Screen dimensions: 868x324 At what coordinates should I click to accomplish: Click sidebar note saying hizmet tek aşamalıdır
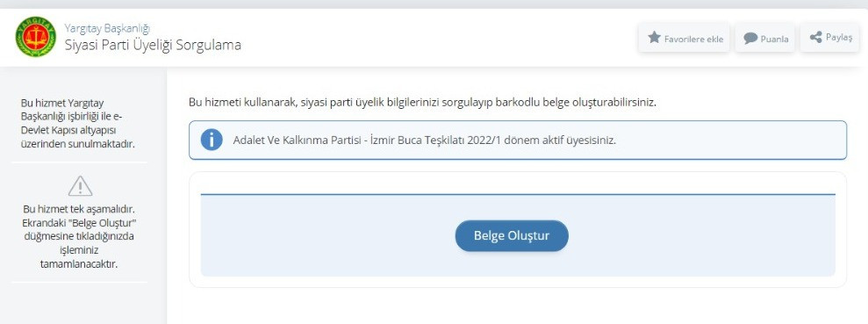[x=80, y=236]
